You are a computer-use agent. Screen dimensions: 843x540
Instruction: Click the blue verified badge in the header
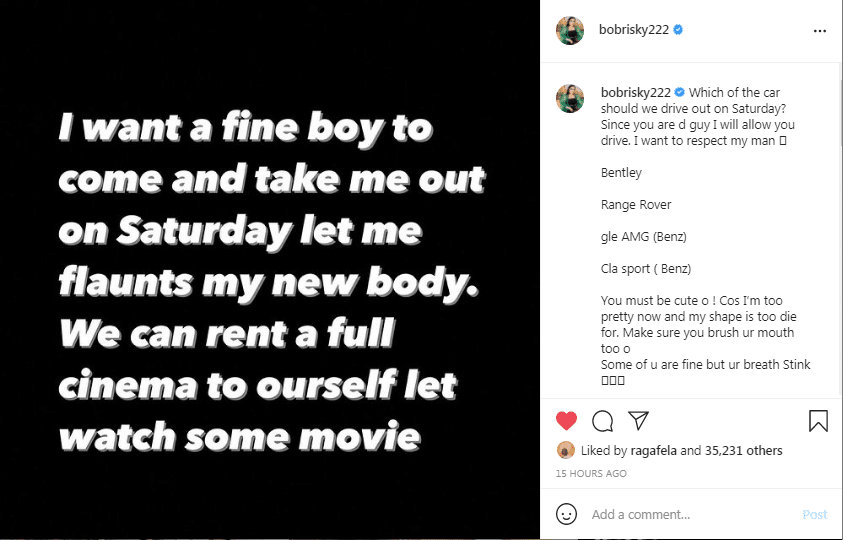tap(679, 31)
